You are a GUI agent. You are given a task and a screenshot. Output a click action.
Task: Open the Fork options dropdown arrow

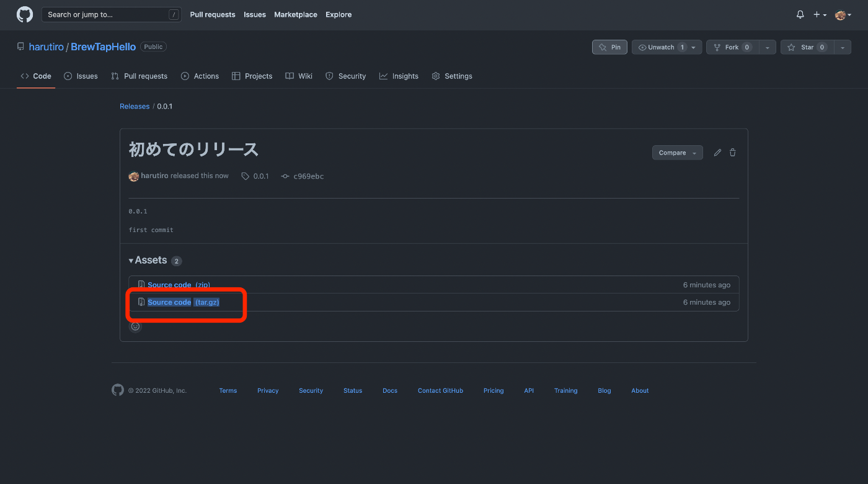(768, 47)
